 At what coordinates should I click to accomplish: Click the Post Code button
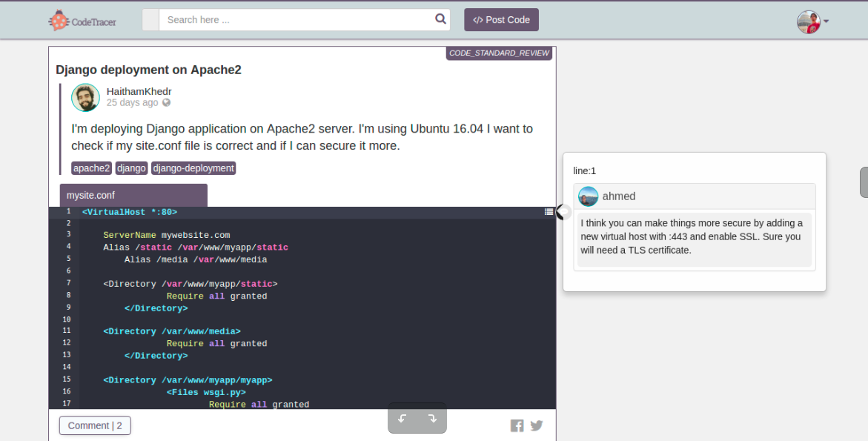(502, 20)
